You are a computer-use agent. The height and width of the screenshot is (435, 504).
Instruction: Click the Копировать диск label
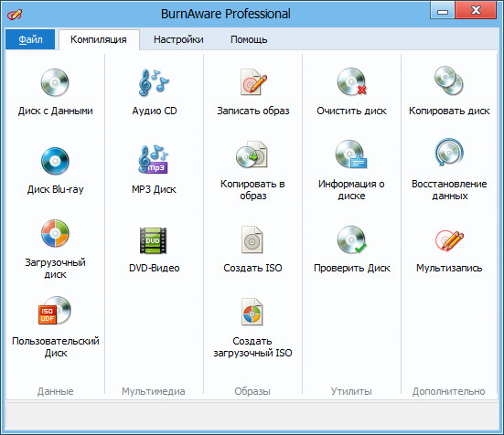(449, 111)
